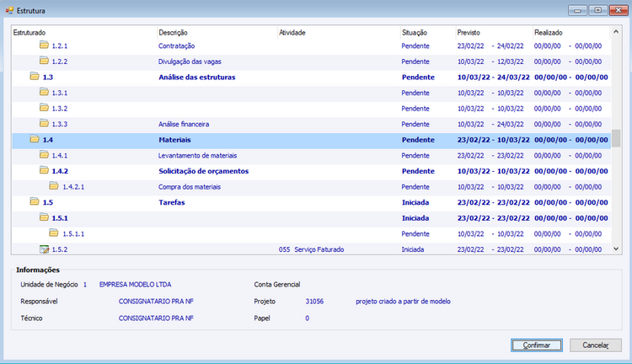Click 'Levantamento de materiais' description

pos(197,156)
